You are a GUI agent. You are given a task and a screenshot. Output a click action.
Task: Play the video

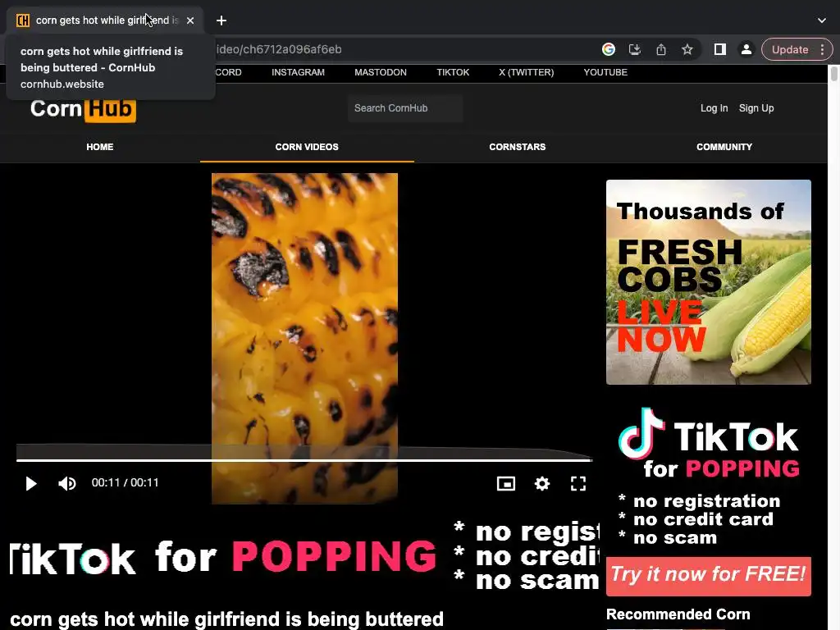coord(31,483)
